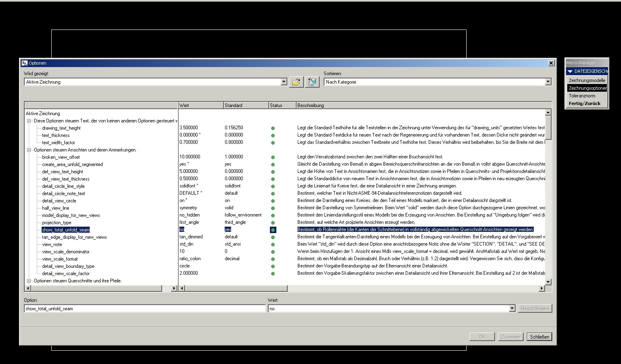Click standard value 'follow_environment'
Screen dimensions: 621x364
click(x=243, y=215)
